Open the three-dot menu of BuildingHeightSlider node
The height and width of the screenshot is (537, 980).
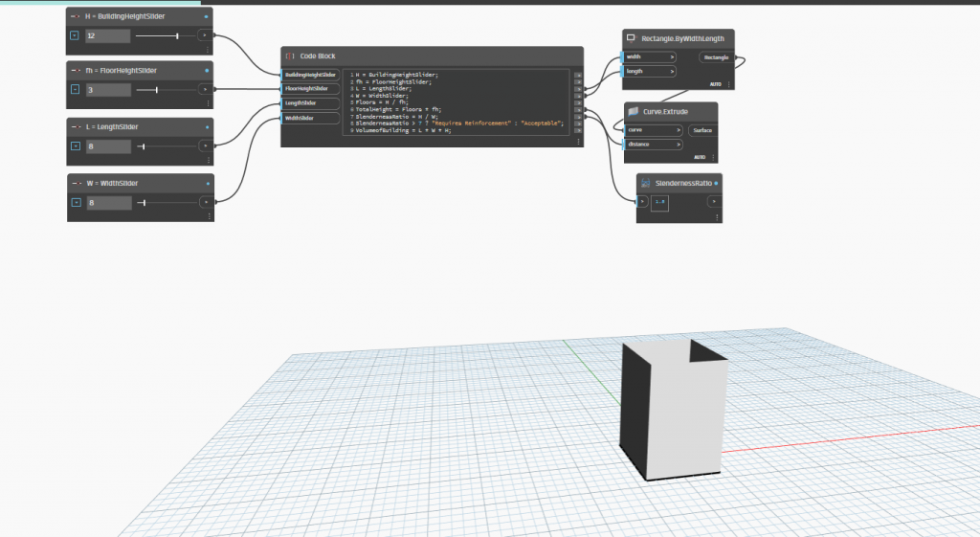click(208, 50)
